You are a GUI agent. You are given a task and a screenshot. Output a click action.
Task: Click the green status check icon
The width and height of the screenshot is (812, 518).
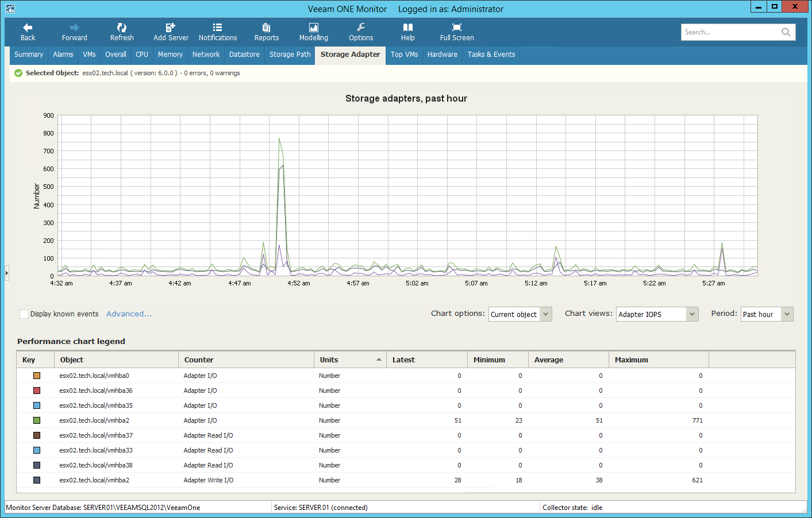pos(18,73)
